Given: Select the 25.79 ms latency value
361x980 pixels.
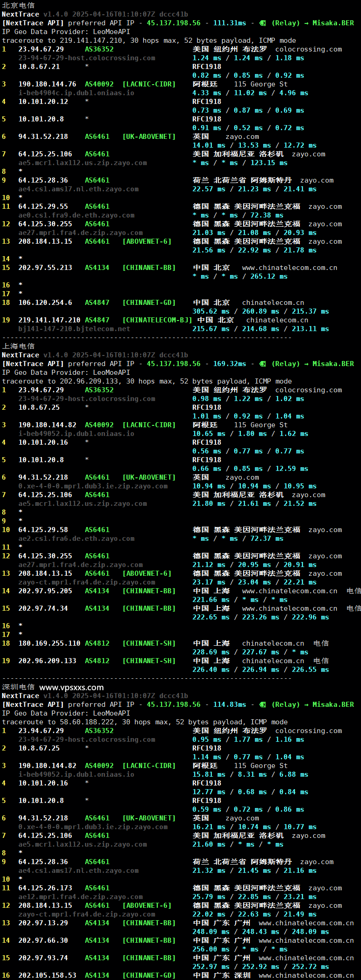Looking at the screenshot, I should pos(209,897).
